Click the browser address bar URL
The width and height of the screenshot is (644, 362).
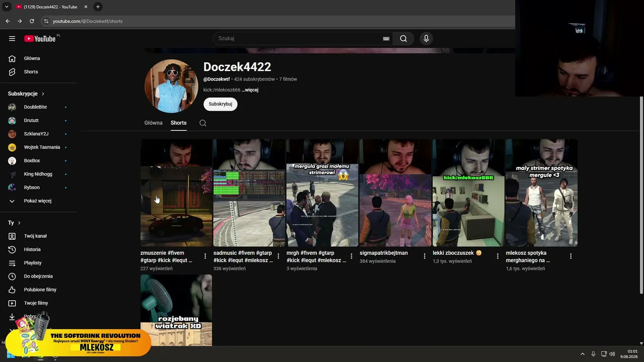(88, 21)
